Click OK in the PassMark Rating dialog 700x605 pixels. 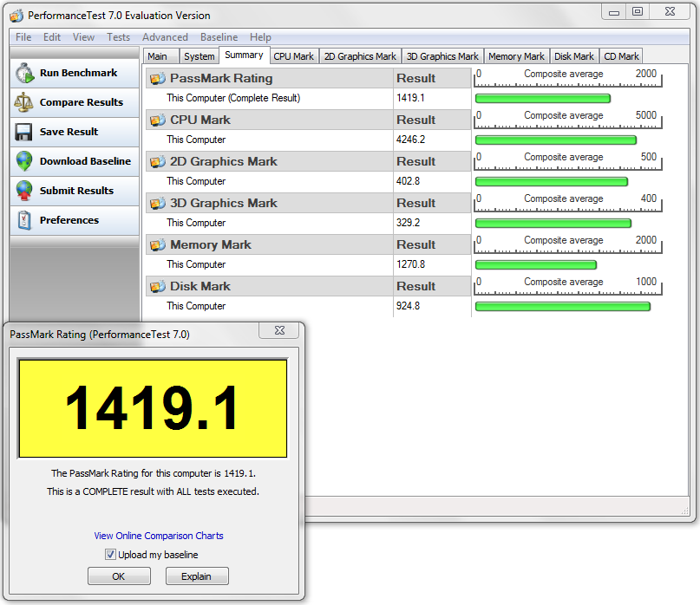(x=119, y=576)
